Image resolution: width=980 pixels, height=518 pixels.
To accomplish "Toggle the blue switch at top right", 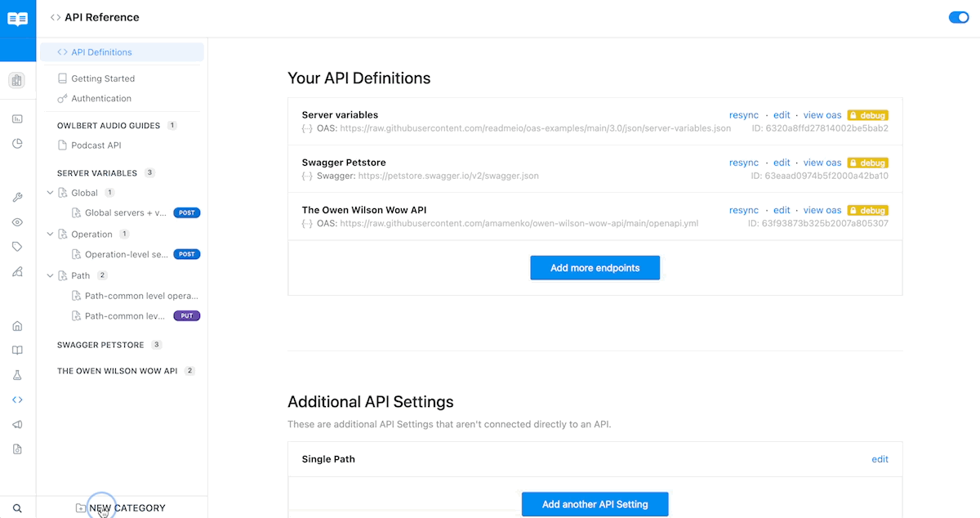I will (x=958, y=17).
